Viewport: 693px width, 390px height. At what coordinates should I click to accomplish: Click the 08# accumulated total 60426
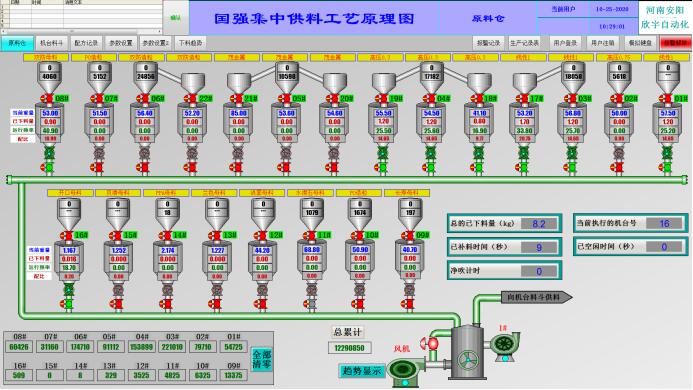19,347
